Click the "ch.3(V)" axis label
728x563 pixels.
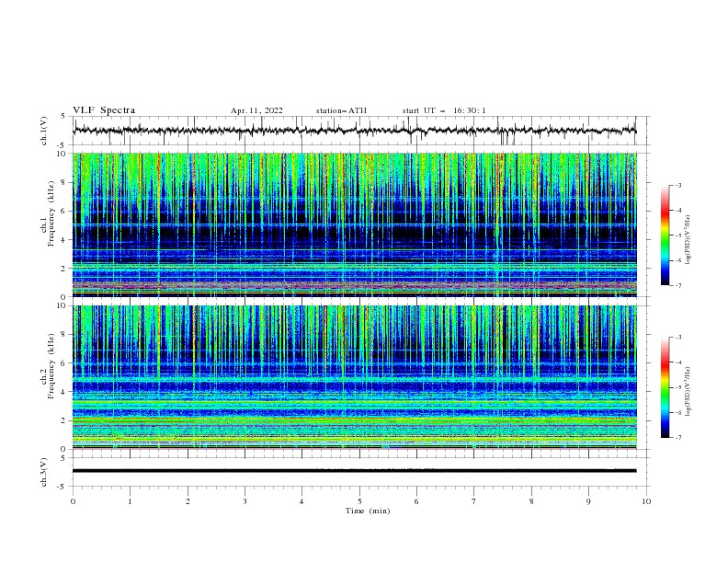point(44,472)
